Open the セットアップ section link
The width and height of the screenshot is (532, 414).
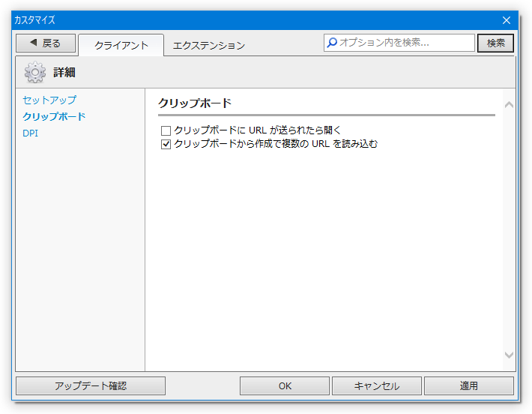coord(49,100)
